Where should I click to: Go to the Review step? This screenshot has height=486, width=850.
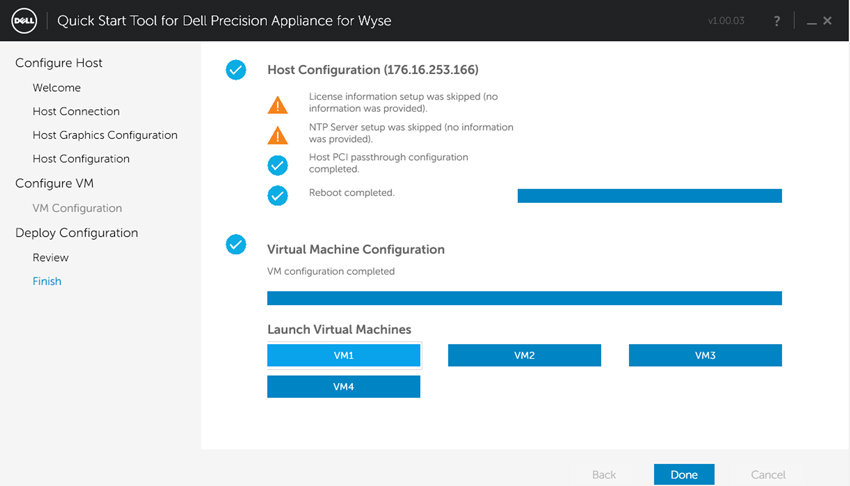click(x=50, y=258)
